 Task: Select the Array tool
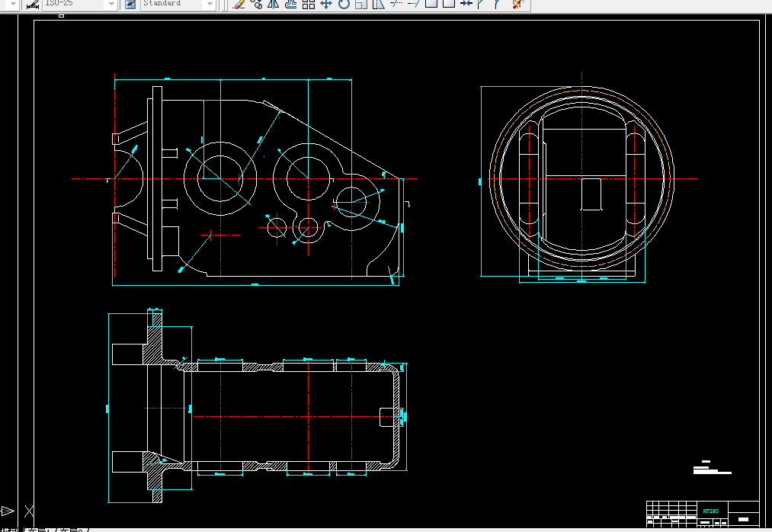click(309, 4)
